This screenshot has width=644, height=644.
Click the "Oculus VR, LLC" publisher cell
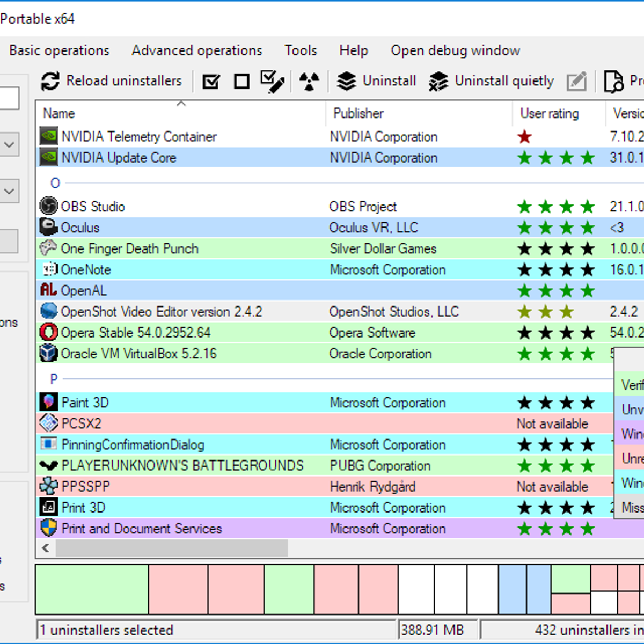click(x=374, y=228)
